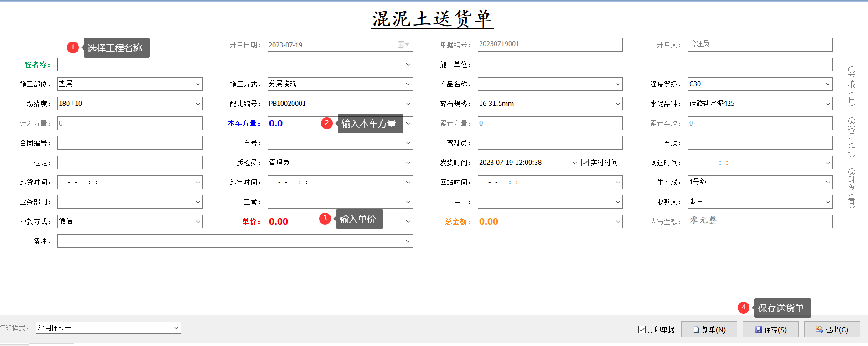This screenshot has height=346, width=868.
Task: Switch to the ①存根(白) side tab
Action: pos(852,86)
